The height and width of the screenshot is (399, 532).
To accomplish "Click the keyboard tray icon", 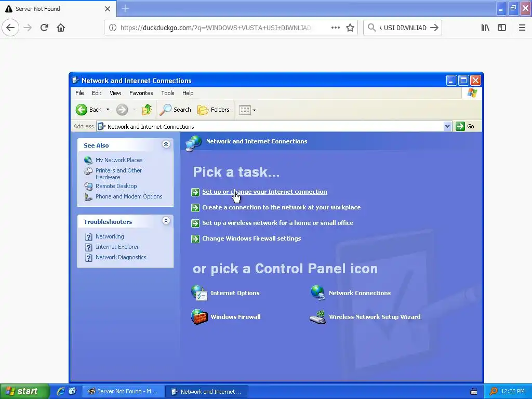I will click(474, 392).
